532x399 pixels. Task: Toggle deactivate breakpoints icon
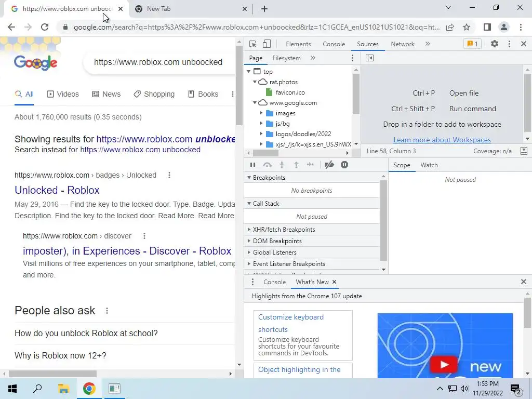click(329, 165)
